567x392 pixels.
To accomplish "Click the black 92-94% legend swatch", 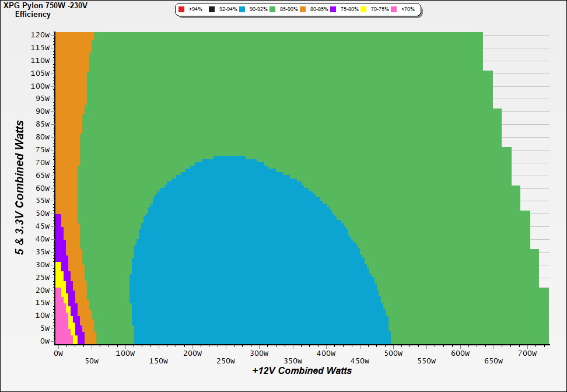I will 212,10.
